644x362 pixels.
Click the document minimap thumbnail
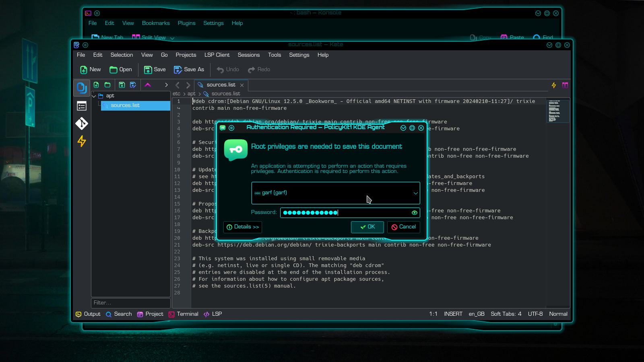pyautogui.click(x=557, y=111)
